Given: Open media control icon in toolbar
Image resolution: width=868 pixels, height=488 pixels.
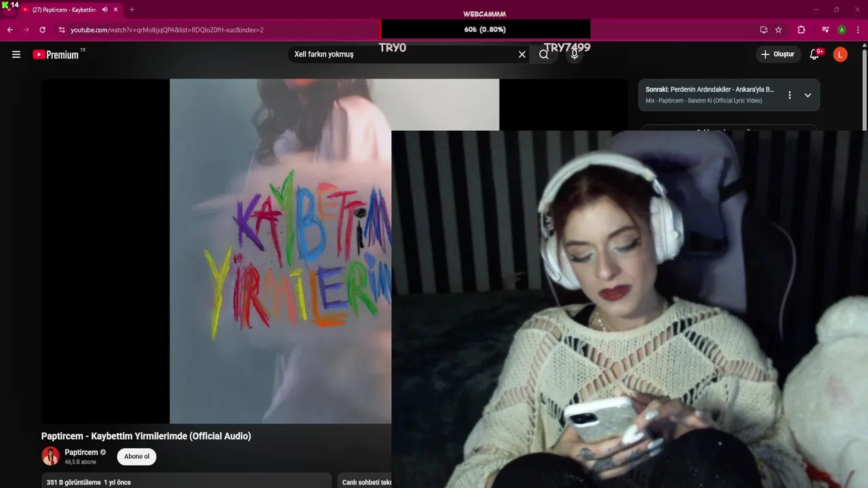Looking at the screenshot, I should (825, 30).
